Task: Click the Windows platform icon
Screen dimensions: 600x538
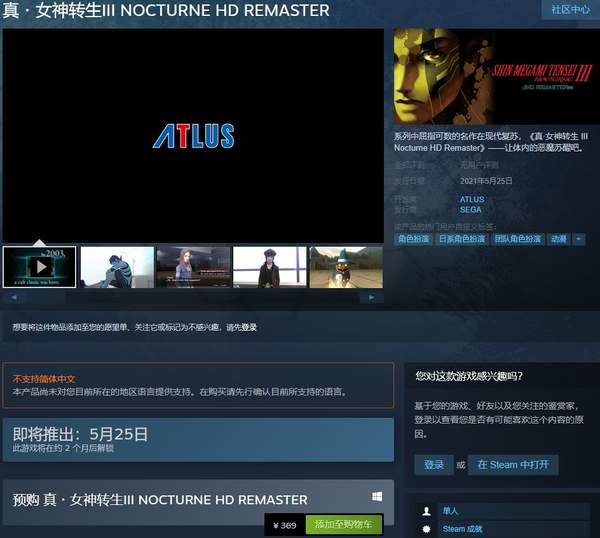Action: coord(378,497)
